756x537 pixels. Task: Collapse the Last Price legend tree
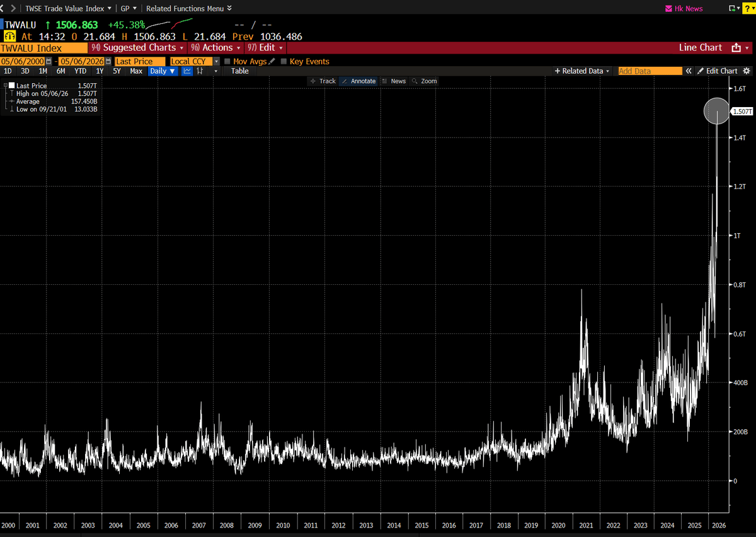(x=5, y=85)
